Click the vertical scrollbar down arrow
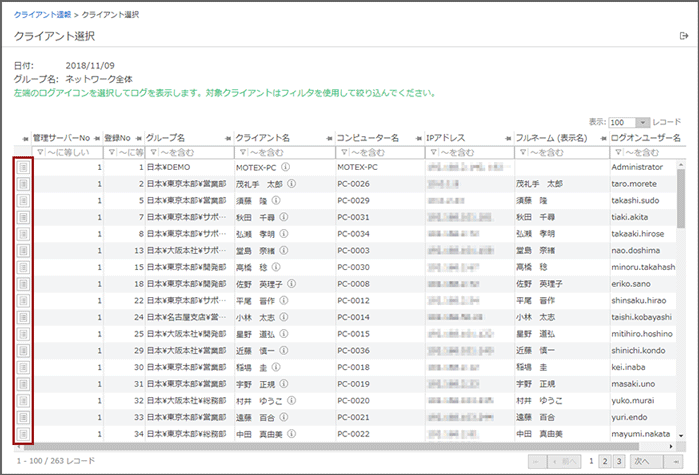Image resolution: width=699 pixels, height=475 pixels. 681,435
